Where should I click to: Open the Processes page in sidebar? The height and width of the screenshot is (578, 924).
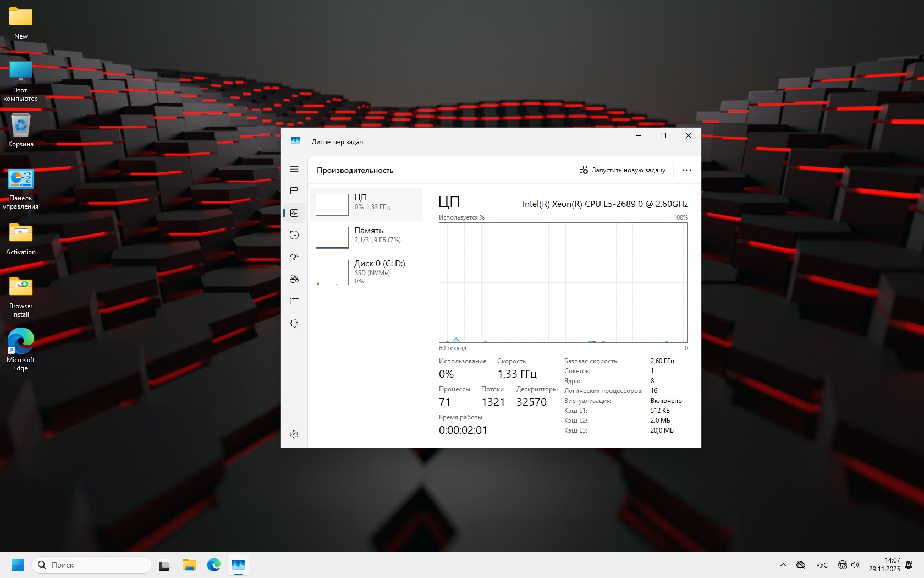pyautogui.click(x=294, y=191)
